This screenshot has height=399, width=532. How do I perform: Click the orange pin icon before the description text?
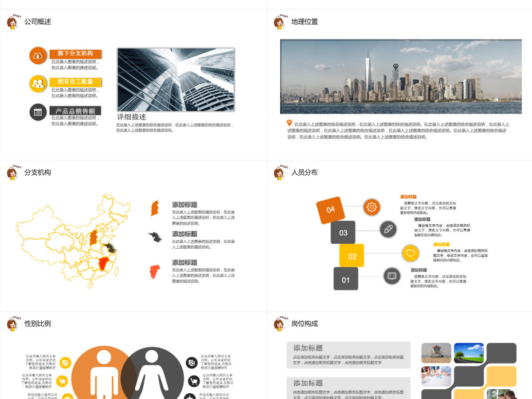[289, 123]
